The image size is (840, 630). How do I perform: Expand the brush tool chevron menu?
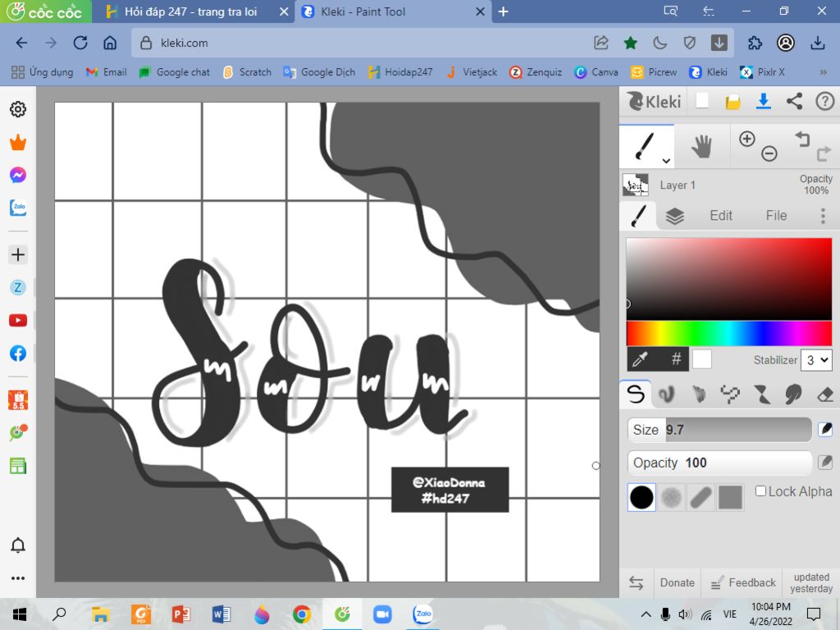(666, 161)
